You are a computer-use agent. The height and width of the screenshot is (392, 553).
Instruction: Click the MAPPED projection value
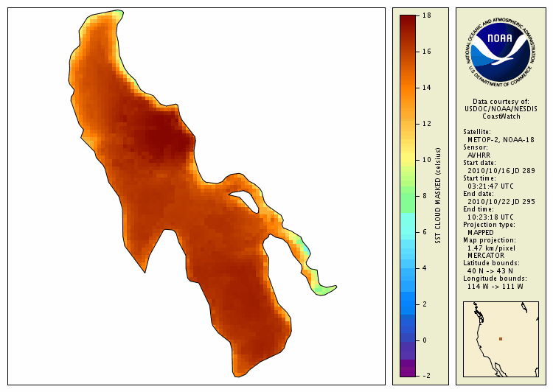pos(480,233)
